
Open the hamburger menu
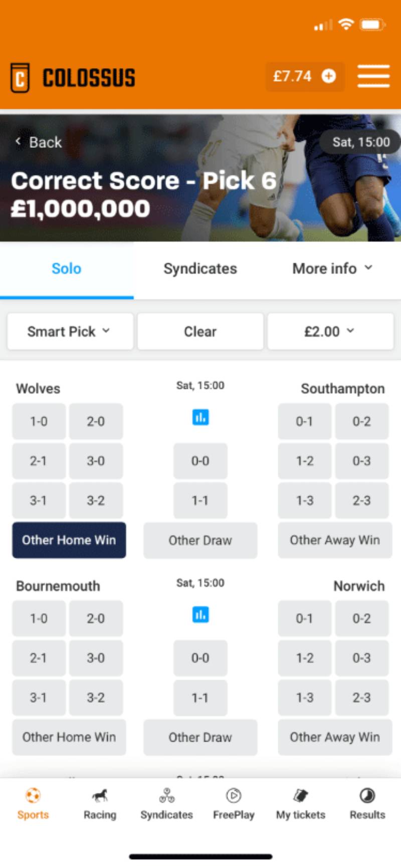point(373,77)
